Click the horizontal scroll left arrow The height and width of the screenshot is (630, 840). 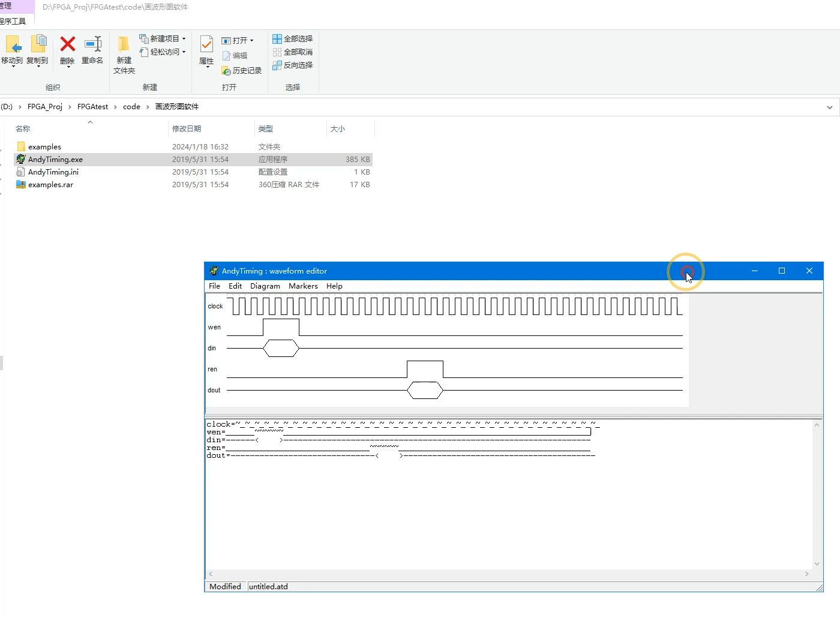[x=211, y=574]
